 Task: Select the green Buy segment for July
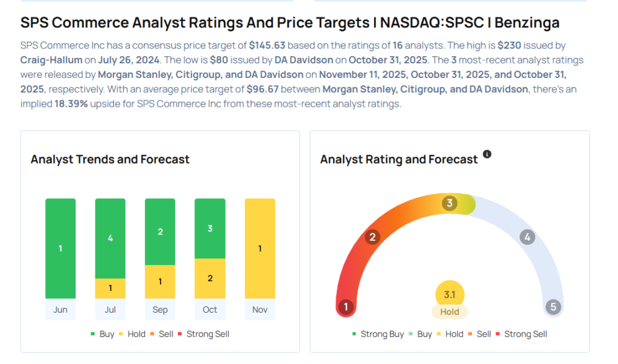coord(110,238)
